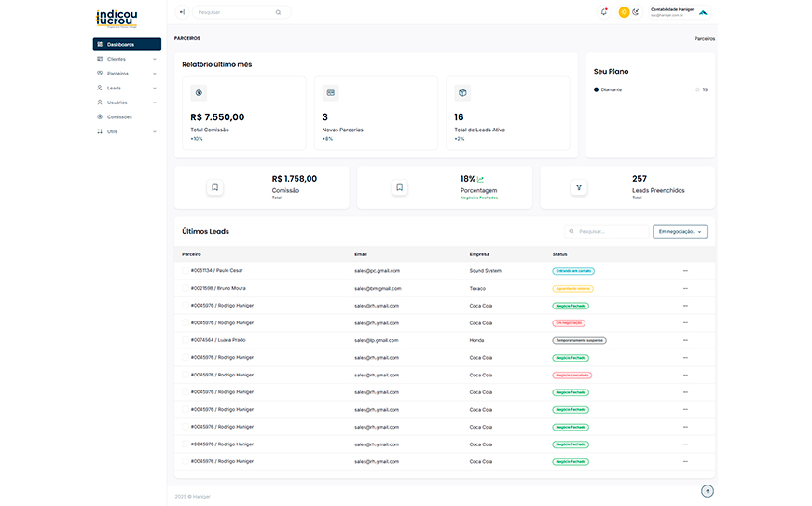Click the Parceiros breadcrumb link at right

click(x=704, y=39)
